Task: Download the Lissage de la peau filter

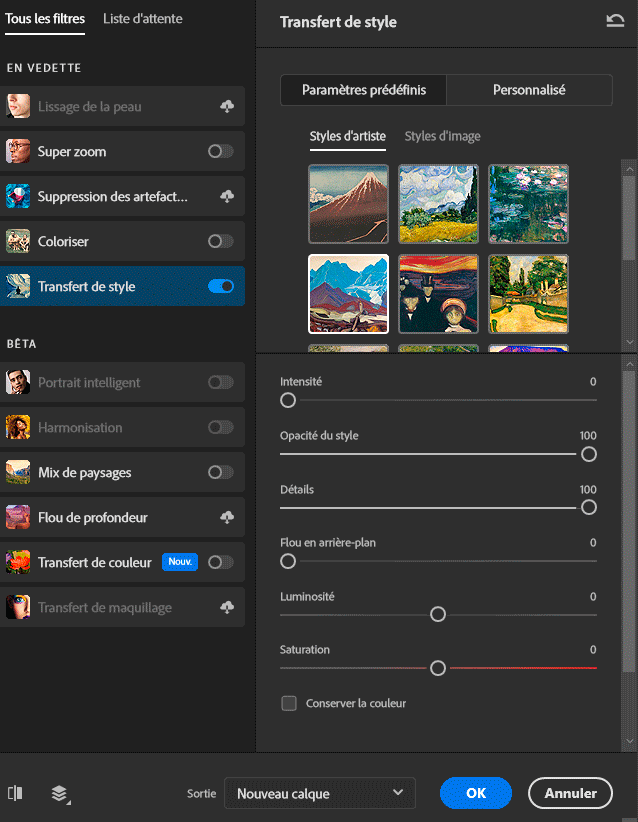Action: pos(227,107)
